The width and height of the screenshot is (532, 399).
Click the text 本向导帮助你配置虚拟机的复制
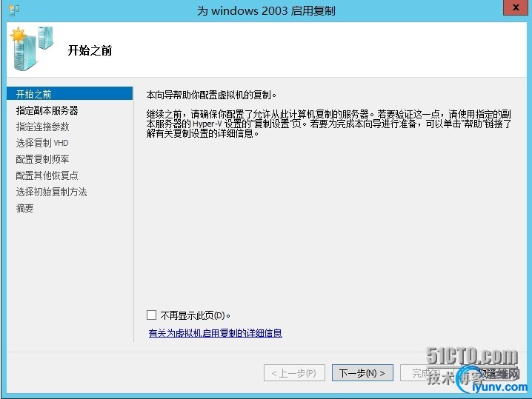tap(211, 95)
